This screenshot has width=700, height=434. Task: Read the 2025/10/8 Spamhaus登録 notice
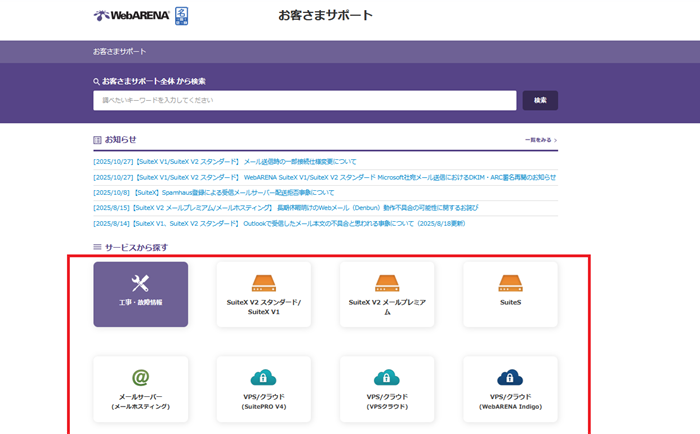[x=213, y=192]
